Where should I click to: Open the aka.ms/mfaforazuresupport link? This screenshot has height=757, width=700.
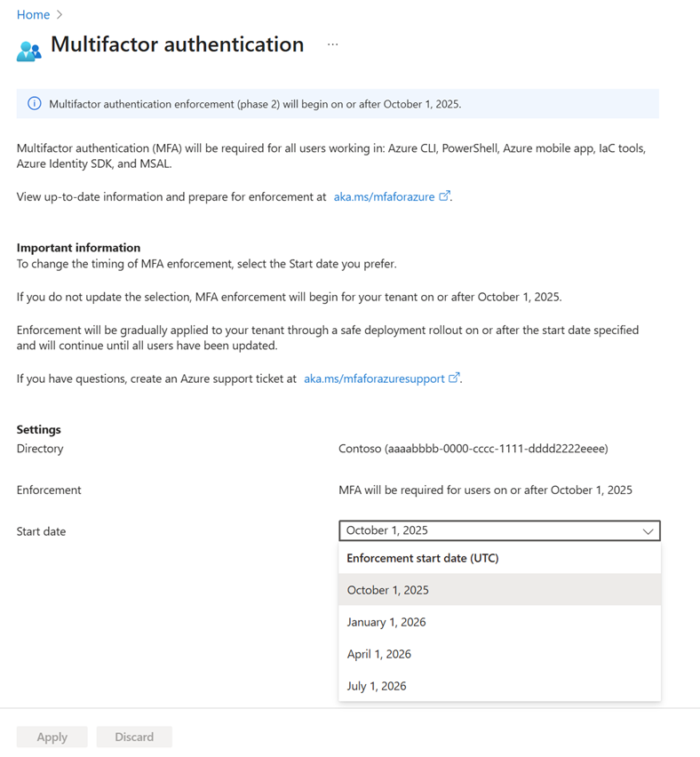(x=376, y=378)
